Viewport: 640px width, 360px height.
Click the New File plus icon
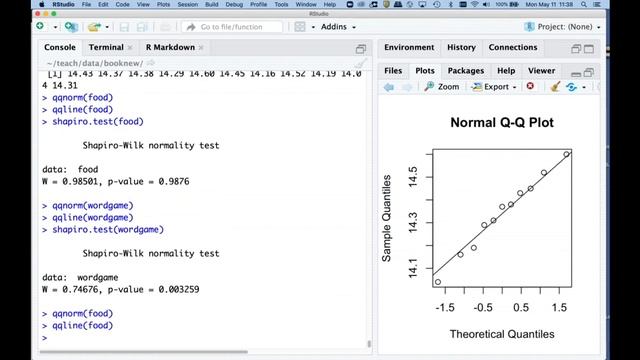(40, 27)
